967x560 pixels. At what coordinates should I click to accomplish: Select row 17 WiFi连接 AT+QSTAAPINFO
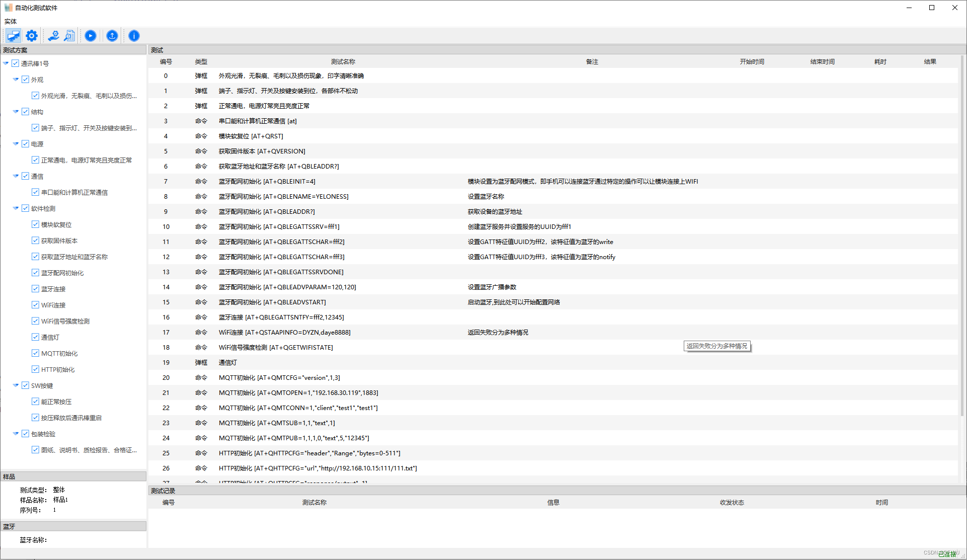[x=553, y=332]
